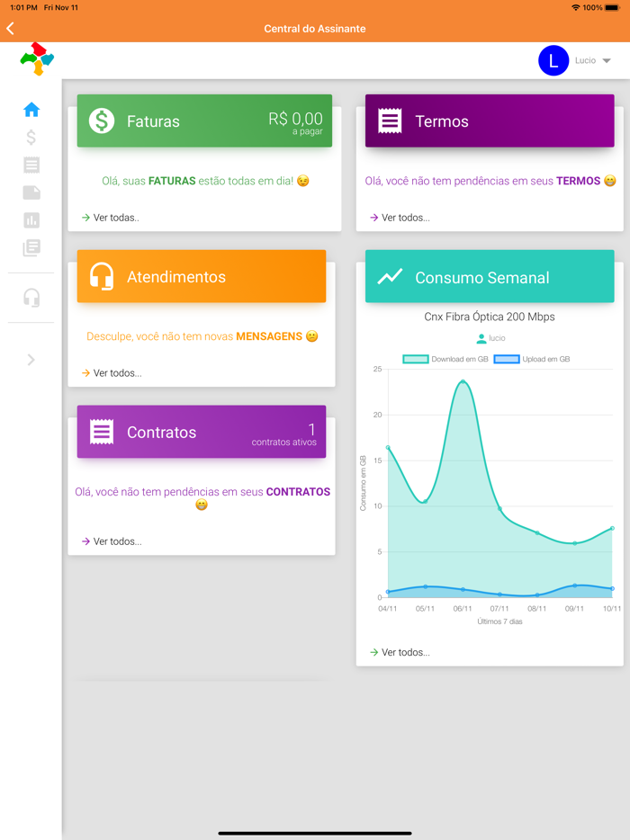This screenshot has height=840, width=630.
Task: Click the trend line icon on Consumo Semanal
Action: [390, 276]
